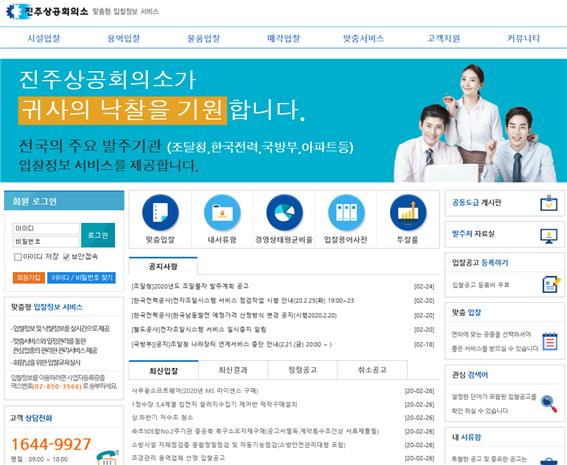567x465 pixels.
Task: Open the 경영상태평균비율 pie chart icon
Action: pos(284,212)
